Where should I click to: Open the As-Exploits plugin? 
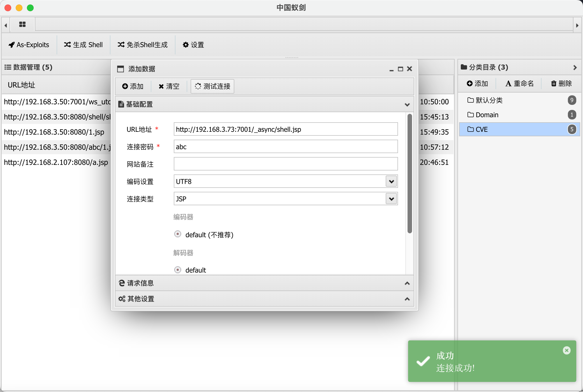[29, 45]
